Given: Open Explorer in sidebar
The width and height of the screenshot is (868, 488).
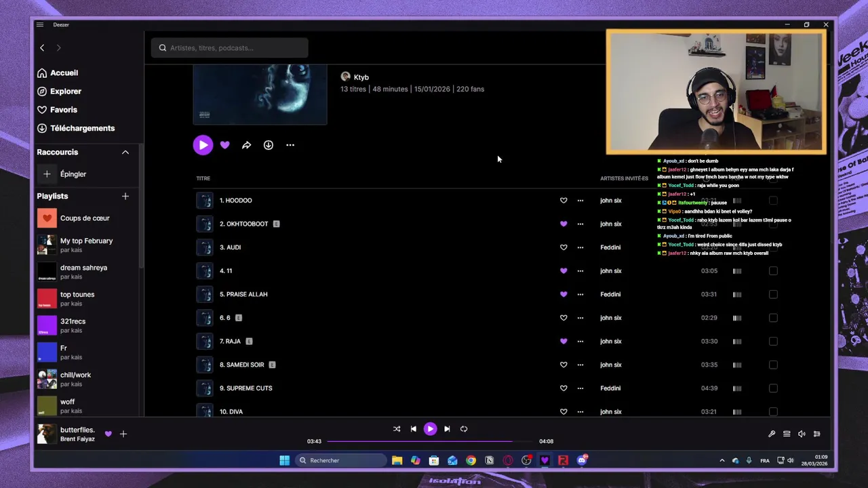Looking at the screenshot, I should [59, 91].
